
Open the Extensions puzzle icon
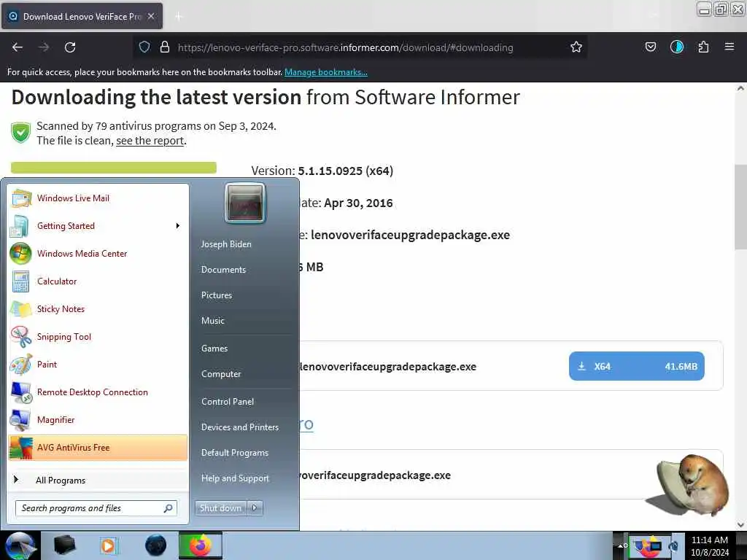[x=703, y=47]
